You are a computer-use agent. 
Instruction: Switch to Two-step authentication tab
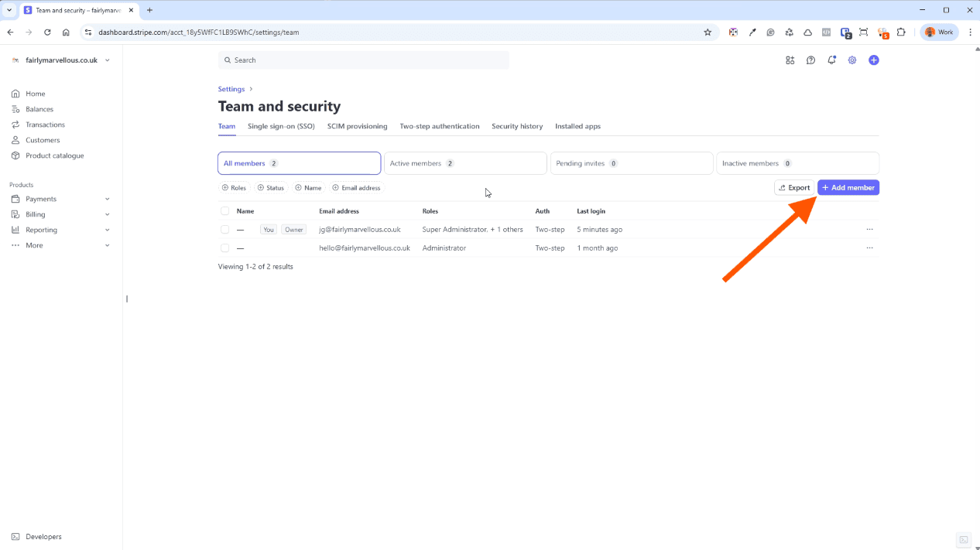click(x=439, y=126)
